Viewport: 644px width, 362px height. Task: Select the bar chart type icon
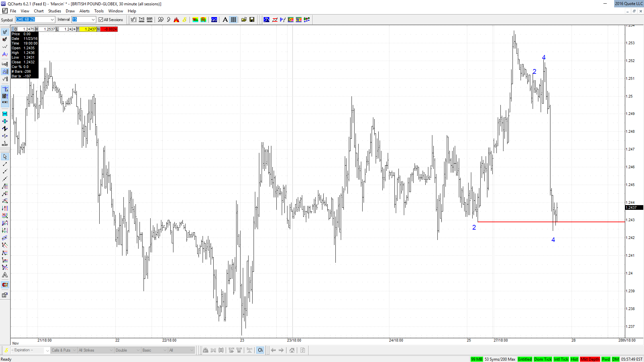(5, 32)
